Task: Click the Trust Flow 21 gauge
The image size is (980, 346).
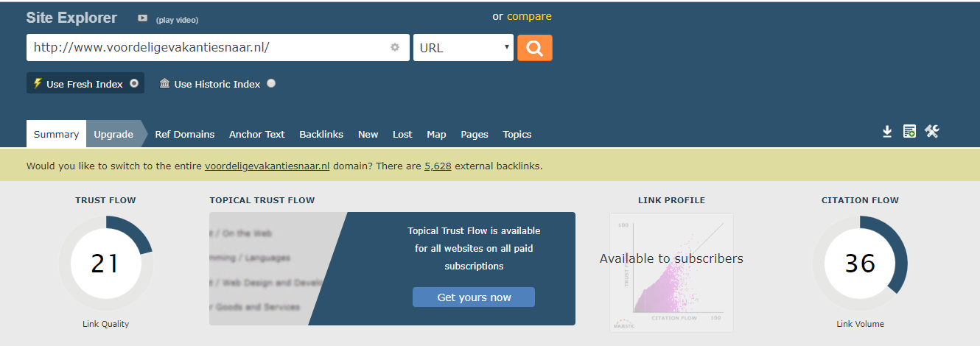Action: click(105, 264)
